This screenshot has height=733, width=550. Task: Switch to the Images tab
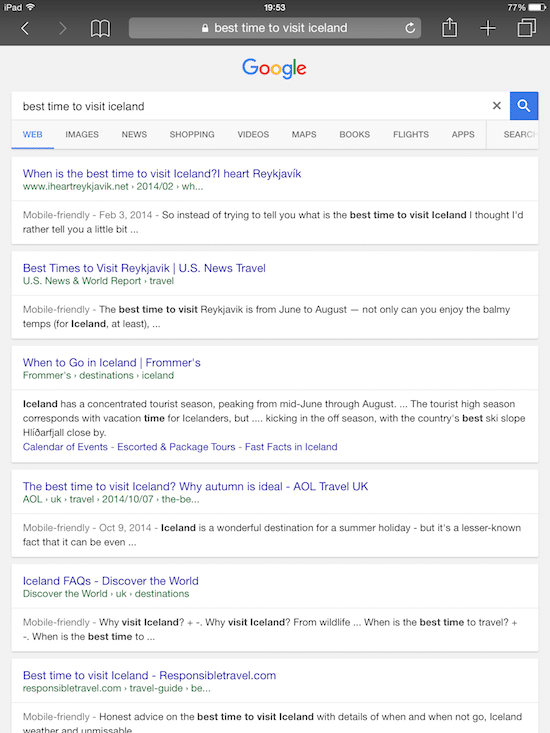point(82,135)
